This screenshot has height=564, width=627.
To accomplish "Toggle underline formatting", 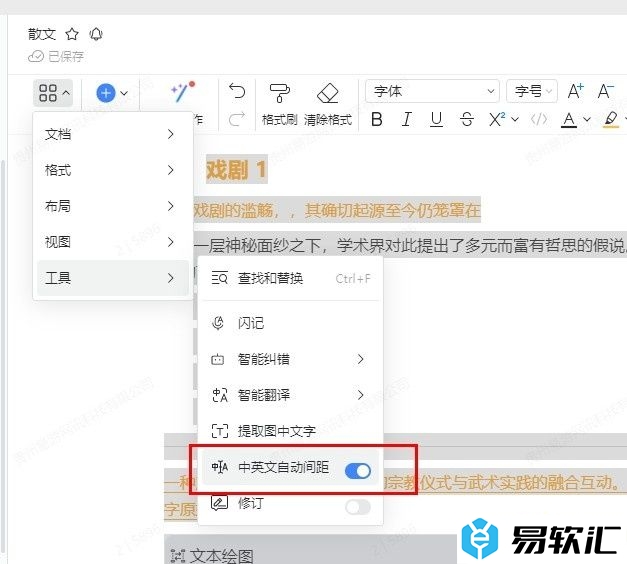I will [x=436, y=119].
